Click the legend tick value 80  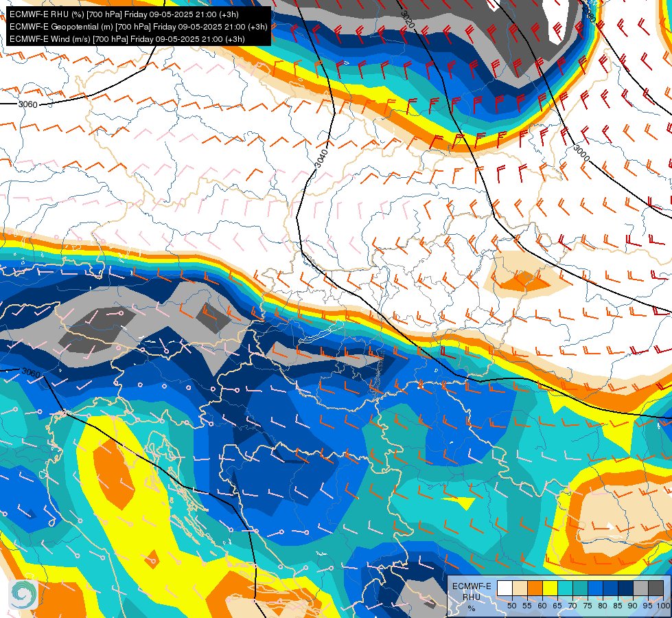603,606
